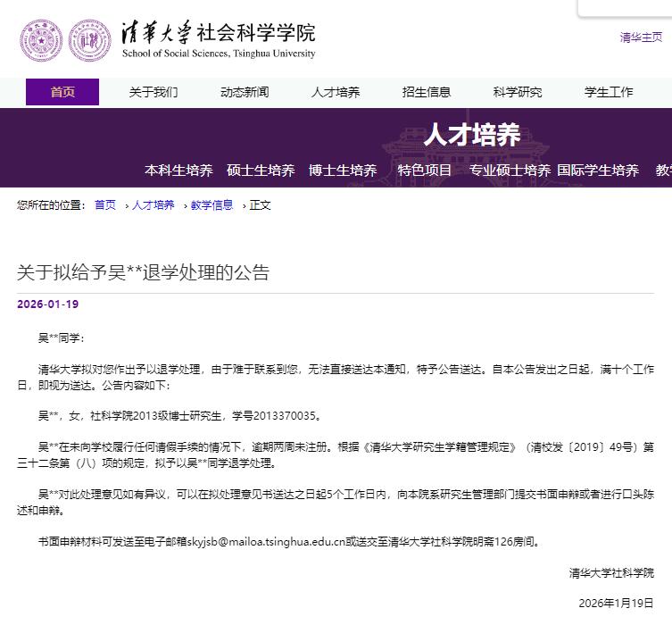Screen dimensions: 672x625
Task: Open the 招生信息 navigation menu
Action: (427, 92)
